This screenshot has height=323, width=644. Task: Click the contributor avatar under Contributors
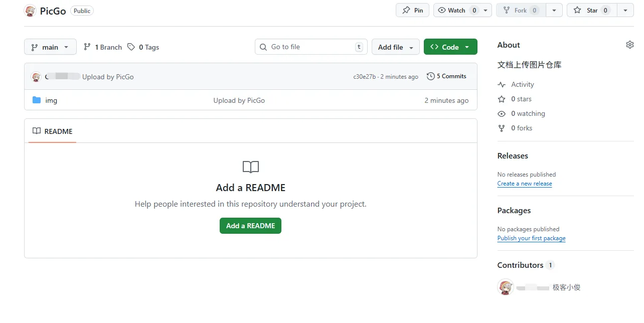coord(506,287)
